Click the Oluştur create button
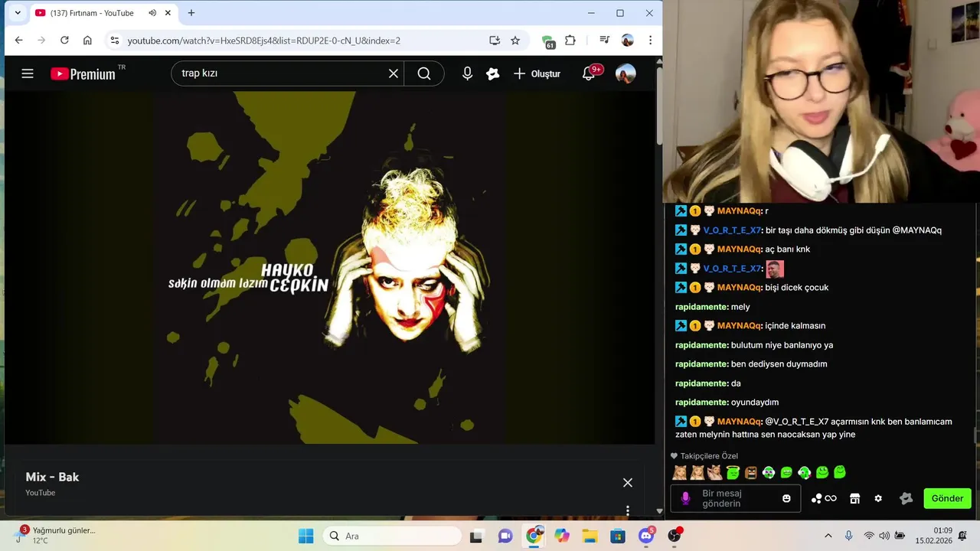The height and width of the screenshot is (551, 980). 537,73
